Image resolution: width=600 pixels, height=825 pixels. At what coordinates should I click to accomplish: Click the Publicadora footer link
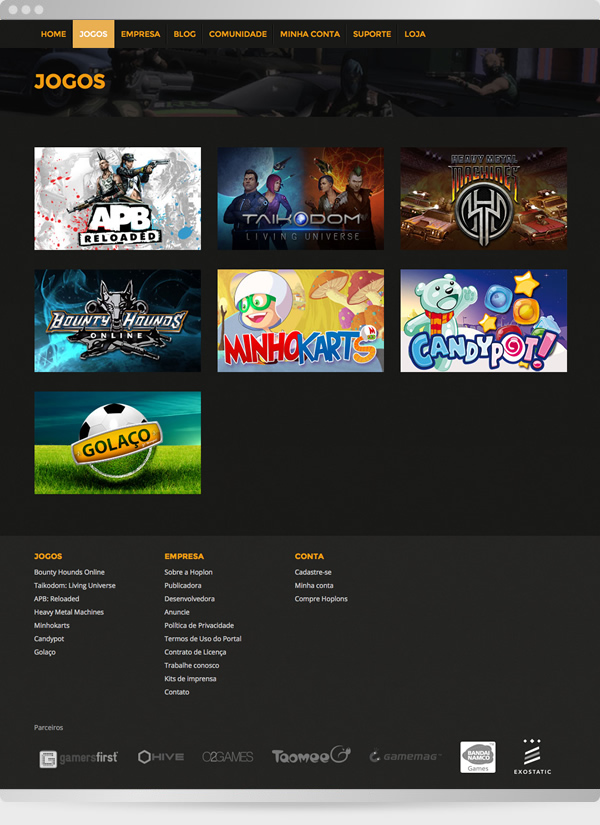183,585
